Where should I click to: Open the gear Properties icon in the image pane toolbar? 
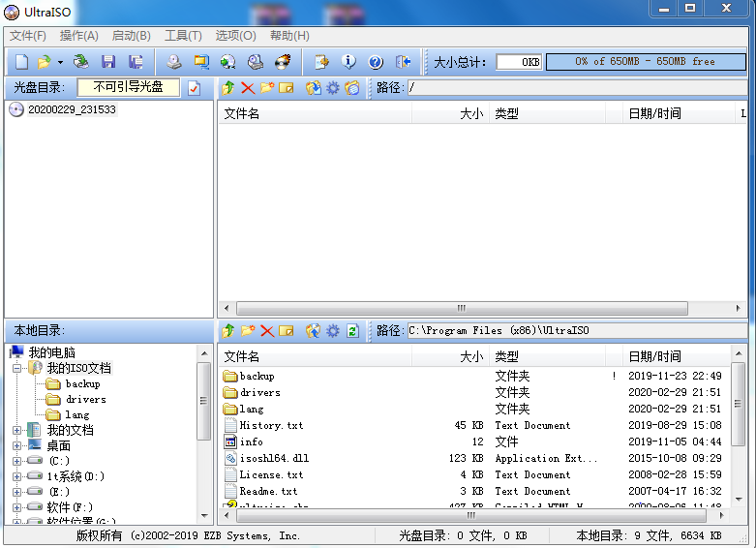pos(333,88)
